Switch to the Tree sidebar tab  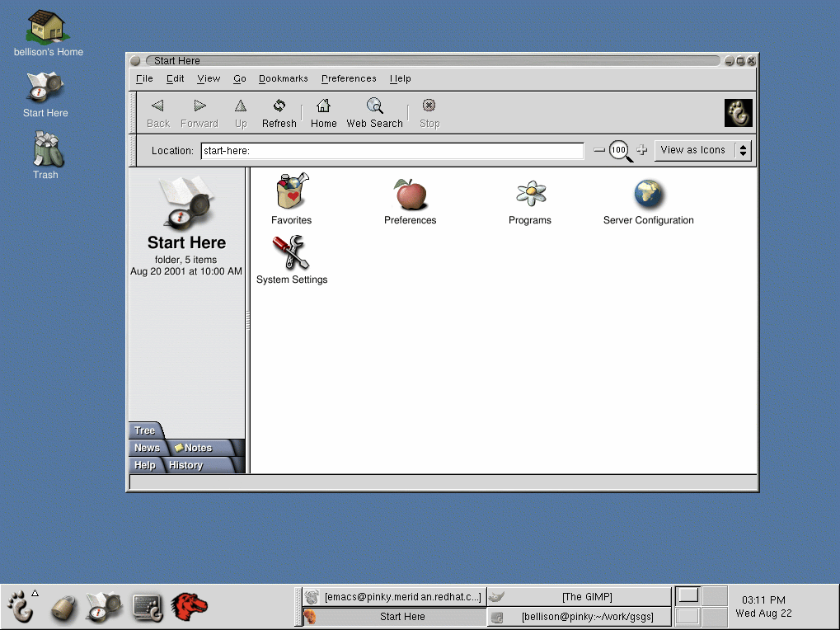point(145,430)
